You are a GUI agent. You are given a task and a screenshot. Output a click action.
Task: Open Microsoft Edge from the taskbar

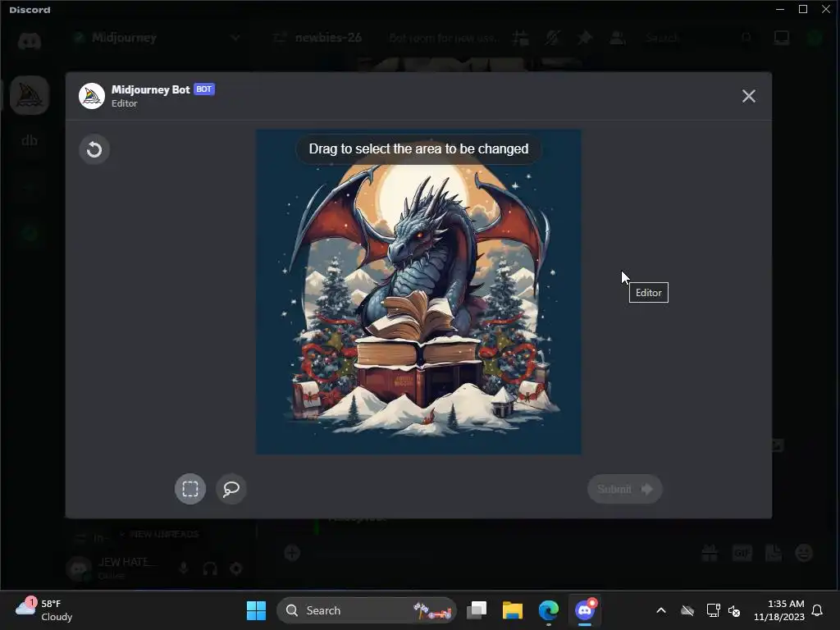pyautogui.click(x=548, y=610)
